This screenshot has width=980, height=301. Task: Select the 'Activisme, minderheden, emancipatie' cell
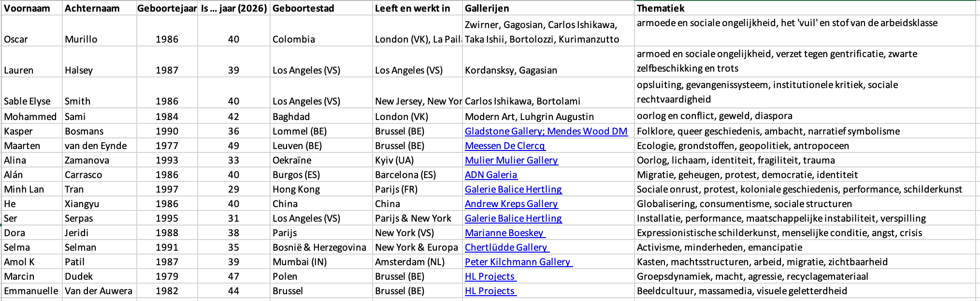806,247
